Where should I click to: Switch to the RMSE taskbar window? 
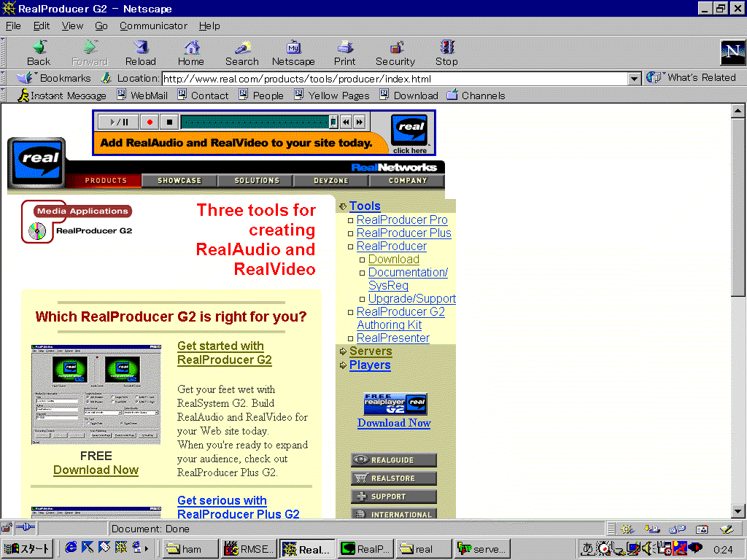248,549
